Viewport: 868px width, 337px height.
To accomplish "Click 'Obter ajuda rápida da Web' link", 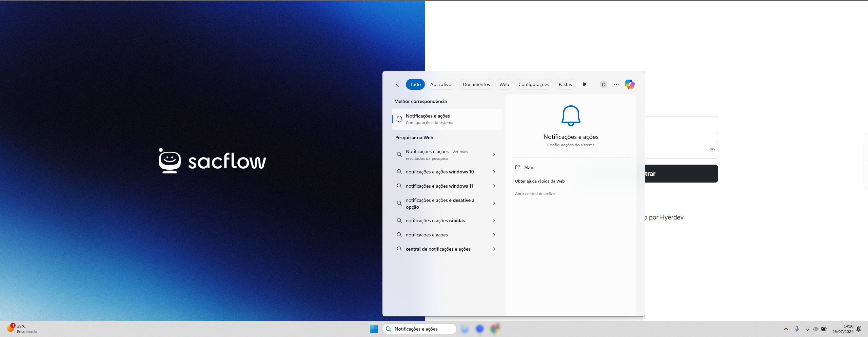I will (x=539, y=181).
